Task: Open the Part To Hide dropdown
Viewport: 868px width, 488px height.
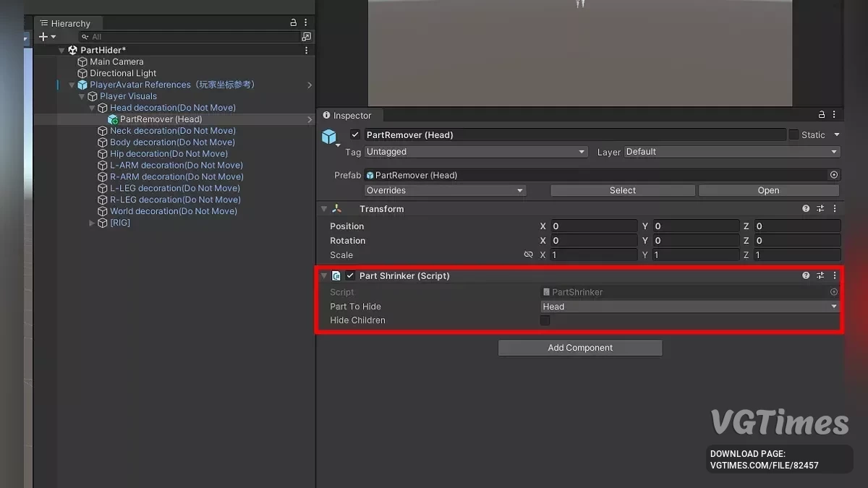Action: pos(690,307)
